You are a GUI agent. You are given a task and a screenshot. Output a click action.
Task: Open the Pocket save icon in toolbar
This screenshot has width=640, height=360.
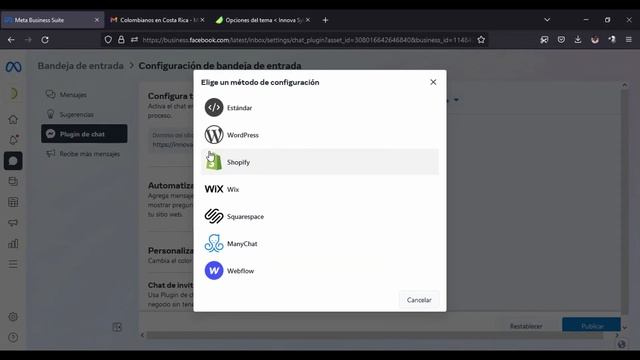[x=561, y=40]
